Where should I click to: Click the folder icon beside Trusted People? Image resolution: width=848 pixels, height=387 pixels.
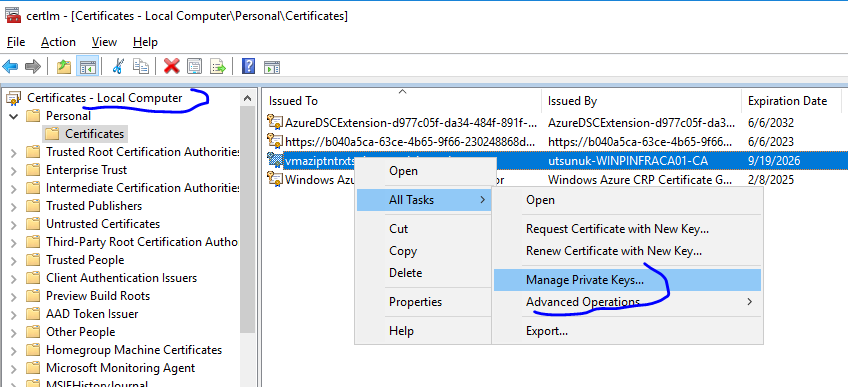pos(34,260)
